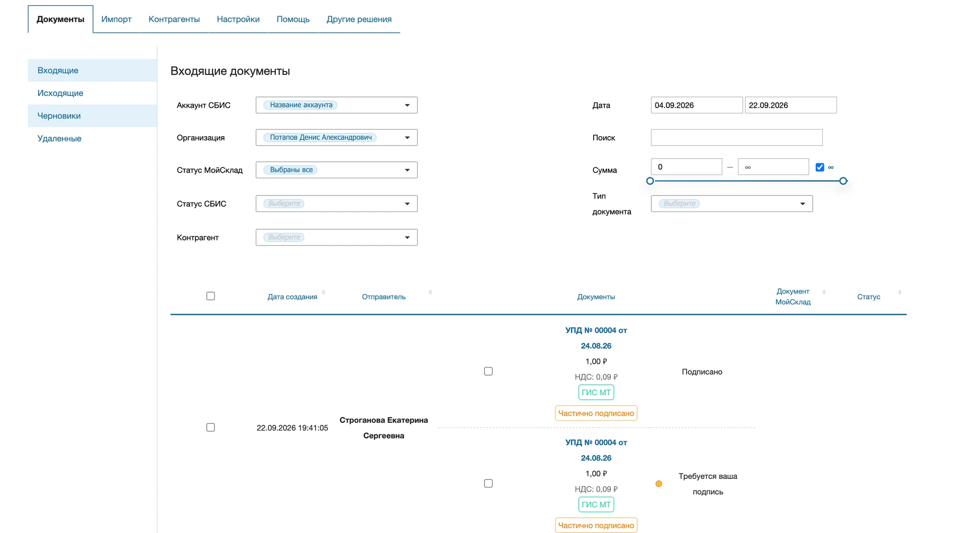
Task: Click the orange status dot near Требуется ваша подпись
Action: (x=659, y=484)
